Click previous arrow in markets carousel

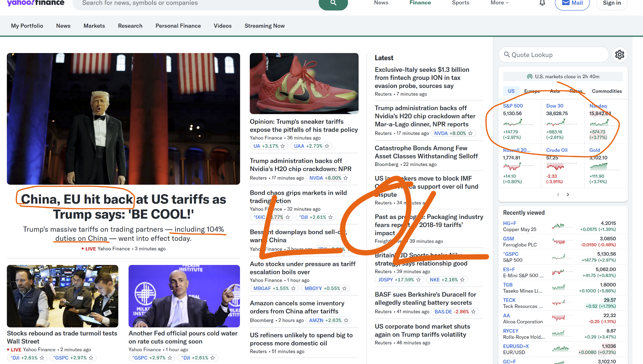(x=558, y=194)
